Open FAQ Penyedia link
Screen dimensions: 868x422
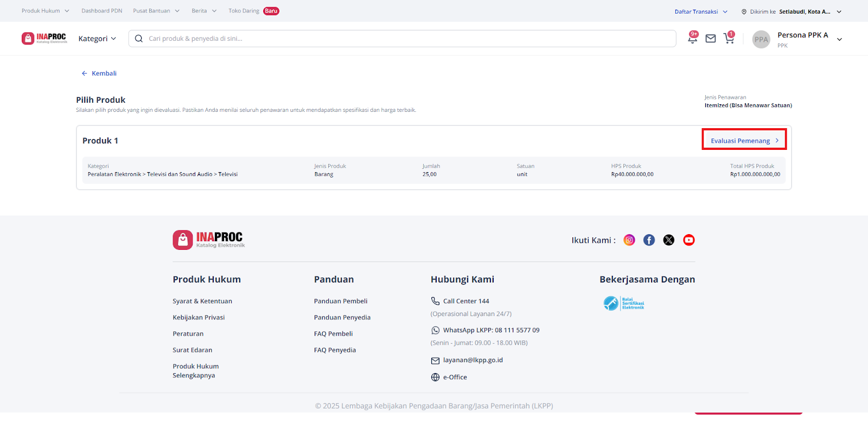click(335, 350)
